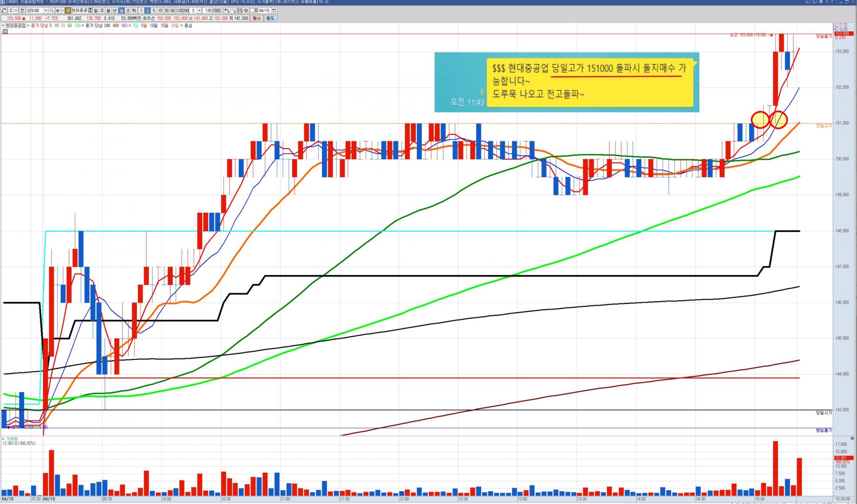The image size is (857, 504).
Task: Open the calendar date picker icon
Action: pyautogui.click(x=274, y=11)
